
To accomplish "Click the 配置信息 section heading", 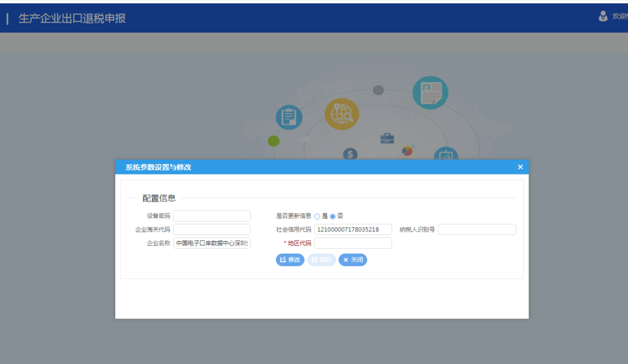I will click(159, 198).
